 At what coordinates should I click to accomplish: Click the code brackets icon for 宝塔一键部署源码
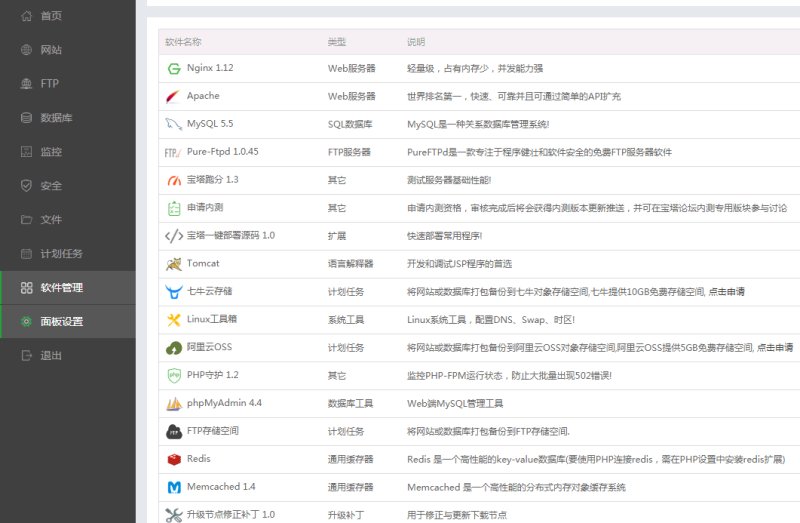coord(174,236)
